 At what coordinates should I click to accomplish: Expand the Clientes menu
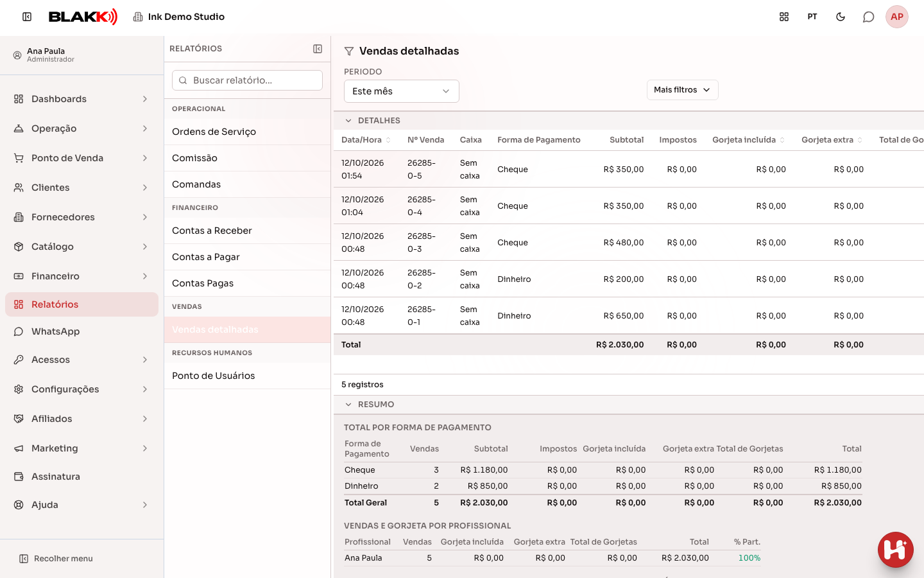(x=81, y=188)
